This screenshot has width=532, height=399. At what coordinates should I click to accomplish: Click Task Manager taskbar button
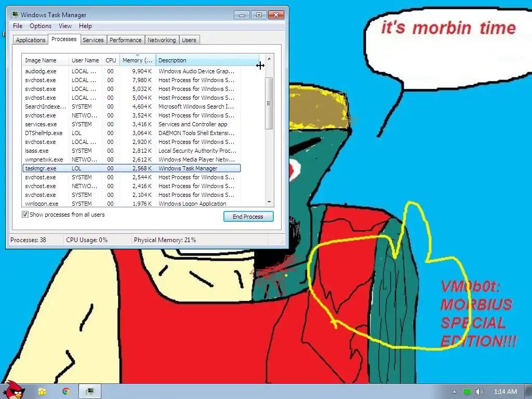(90, 392)
